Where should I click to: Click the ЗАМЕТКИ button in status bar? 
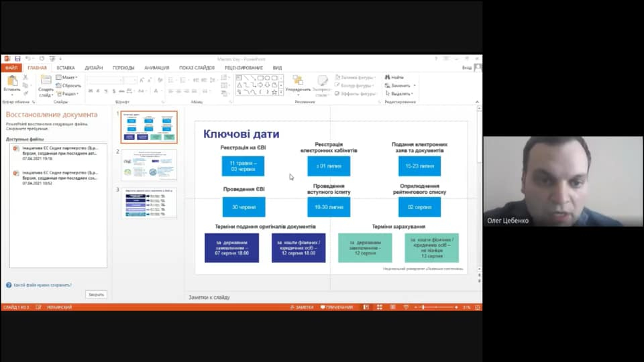[x=302, y=307]
